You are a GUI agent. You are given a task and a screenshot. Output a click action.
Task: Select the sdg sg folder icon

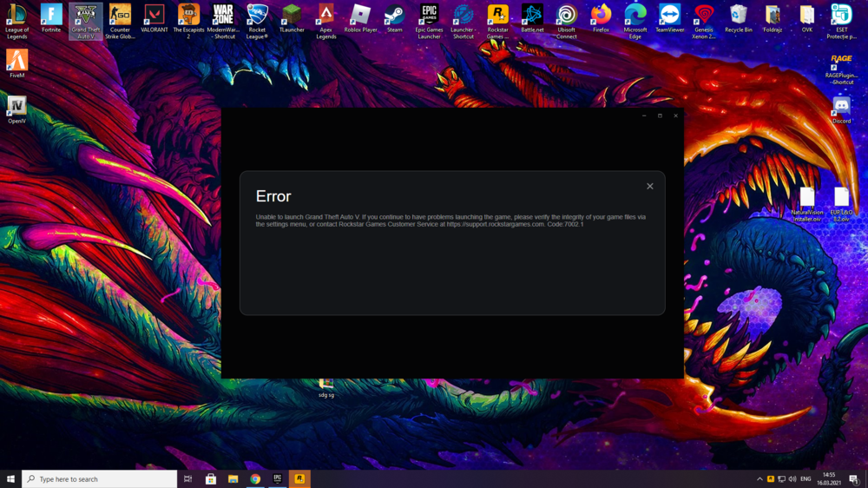click(326, 388)
